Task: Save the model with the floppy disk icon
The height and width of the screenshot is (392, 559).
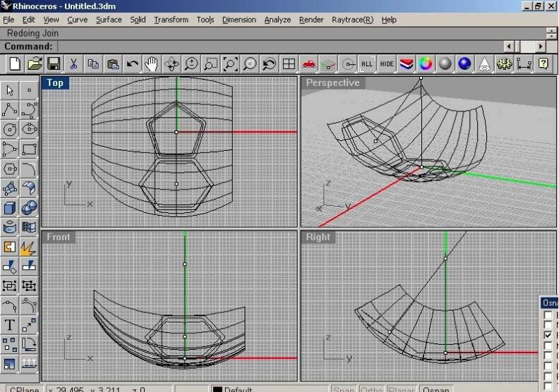Action: [54, 64]
